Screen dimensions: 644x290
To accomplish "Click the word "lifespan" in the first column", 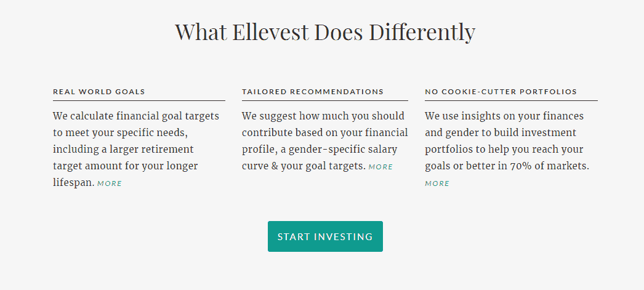I will (73, 183).
